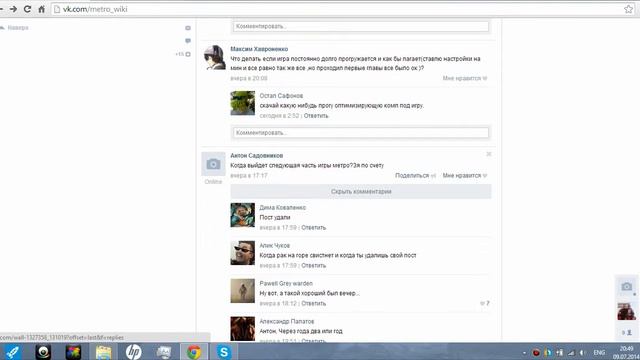Screen dimensions: 640x360
Task: Click the 7 likes heart on Pawell's comment
Action: click(x=484, y=303)
